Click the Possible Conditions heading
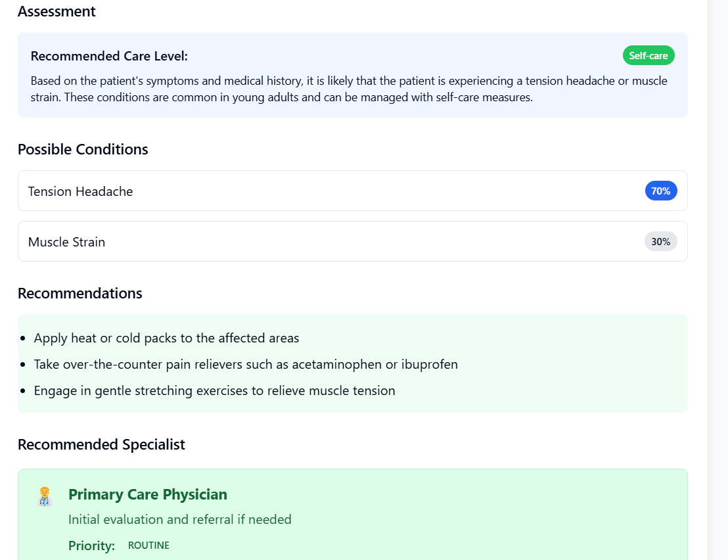Viewport: 728px width, 560px height. pyautogui.click(x=83, y=149)
